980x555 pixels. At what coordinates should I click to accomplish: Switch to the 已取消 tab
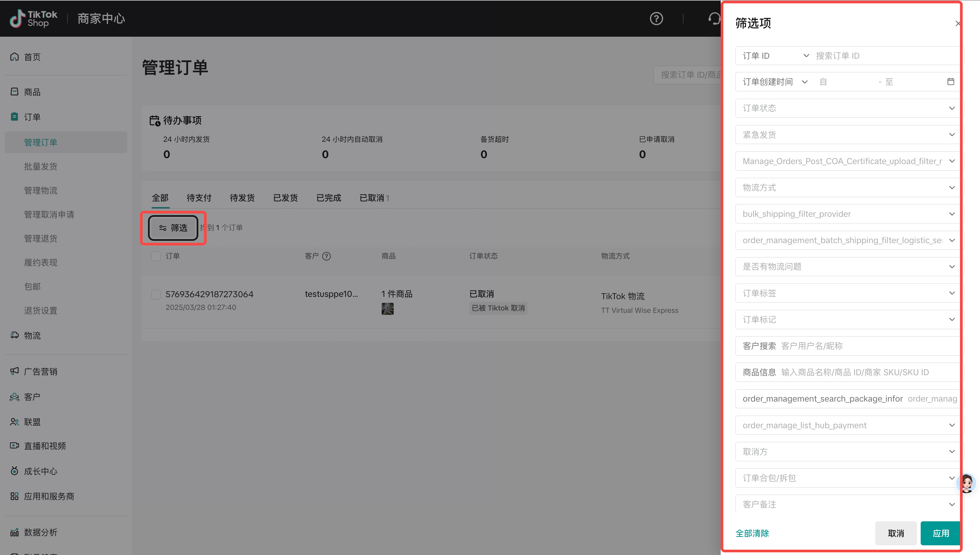click(x=372, y=198)
